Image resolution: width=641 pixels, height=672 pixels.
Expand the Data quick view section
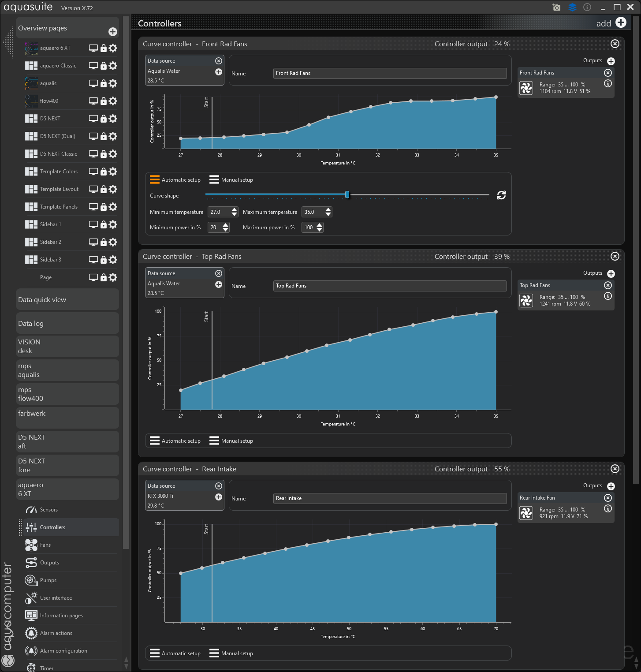coord(67,300)
